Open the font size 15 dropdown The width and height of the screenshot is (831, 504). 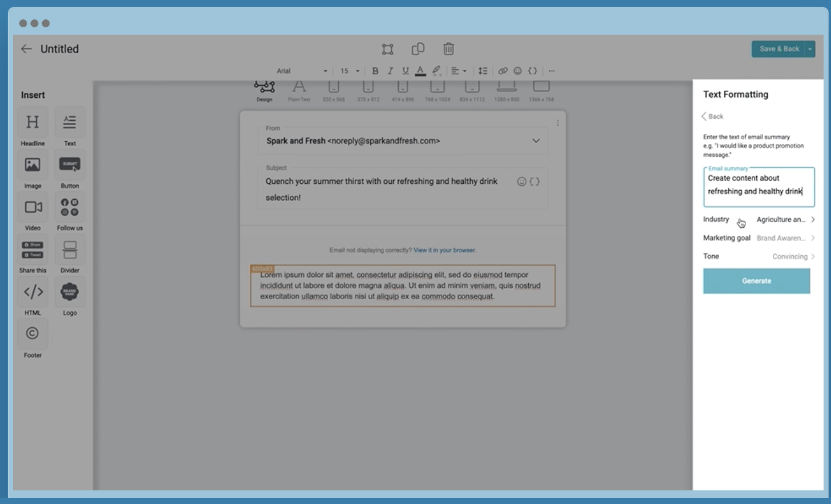(349, 71)
